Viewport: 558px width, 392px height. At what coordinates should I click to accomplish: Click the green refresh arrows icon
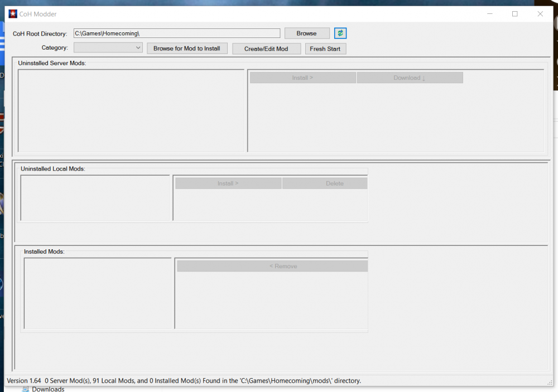tap(340, 33)
